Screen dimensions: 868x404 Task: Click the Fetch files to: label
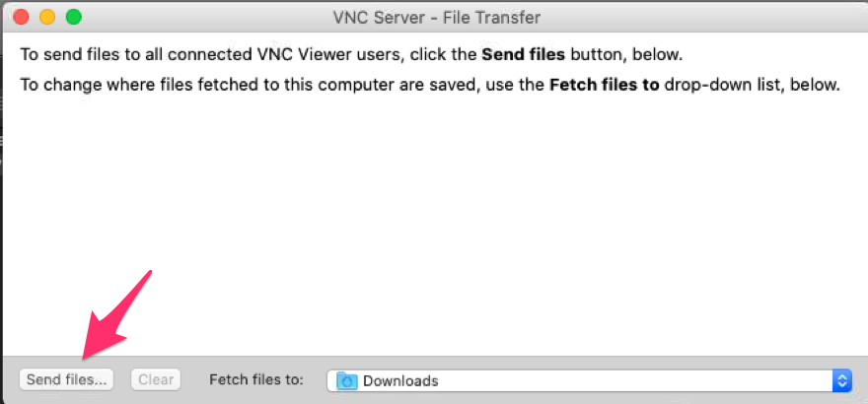pyautogui.click(x=256, y=380)
